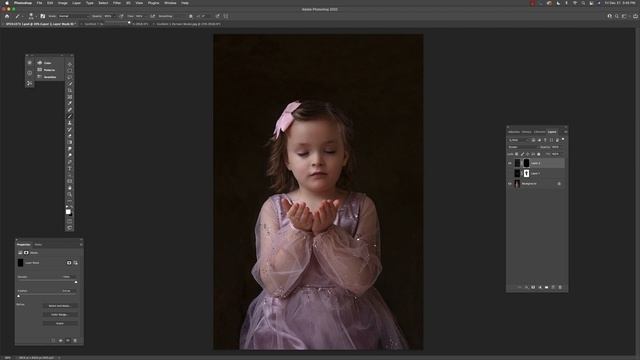The width and height of the screenshot is (640, 360).
Task: Select the Hand tool
Action: click(70, 188)
